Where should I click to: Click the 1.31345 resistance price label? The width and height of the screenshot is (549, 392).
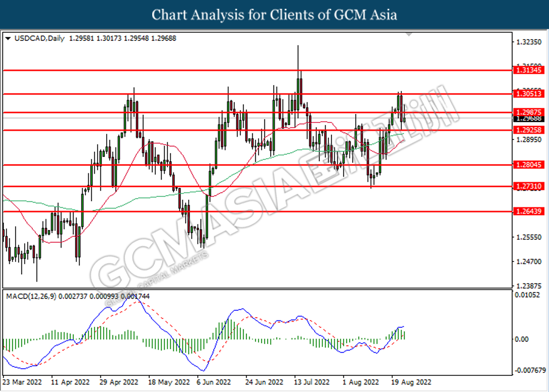[529, 70]
